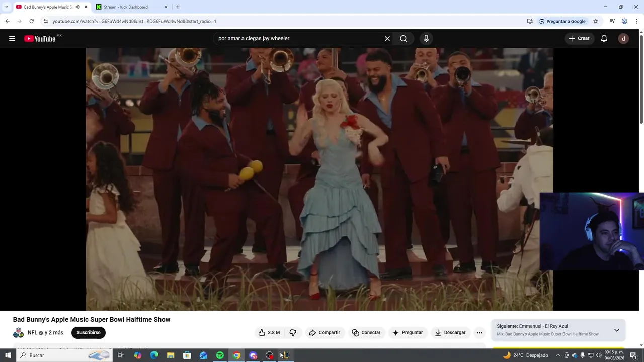Click the Preguntar button below video
Image resolution: width=644 pixels, height=362 pixels.
[x=408, y=333]
